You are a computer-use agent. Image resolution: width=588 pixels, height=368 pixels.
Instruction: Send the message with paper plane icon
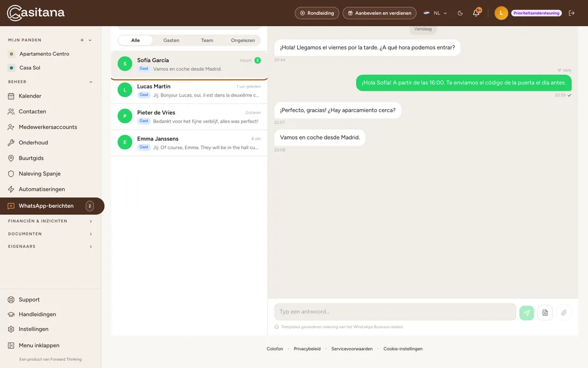(x=526, y=312)
